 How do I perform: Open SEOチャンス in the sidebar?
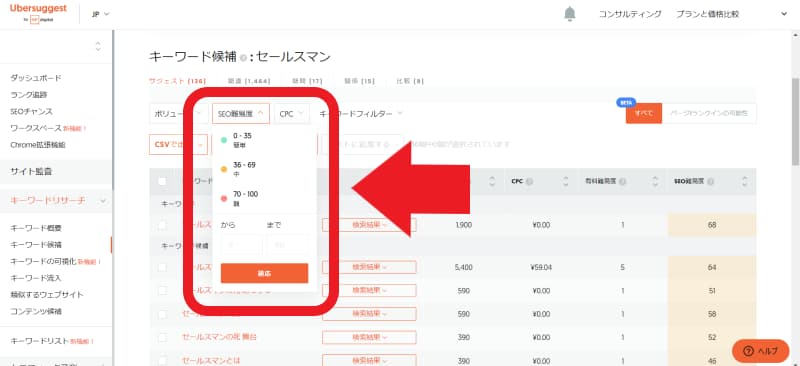click(31, 111)
